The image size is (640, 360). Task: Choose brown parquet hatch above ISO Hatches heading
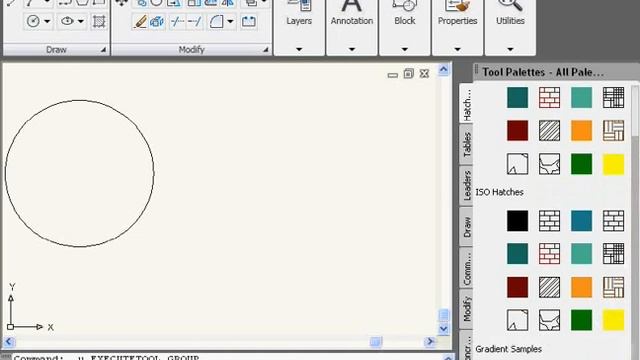(x=613, y=131)
